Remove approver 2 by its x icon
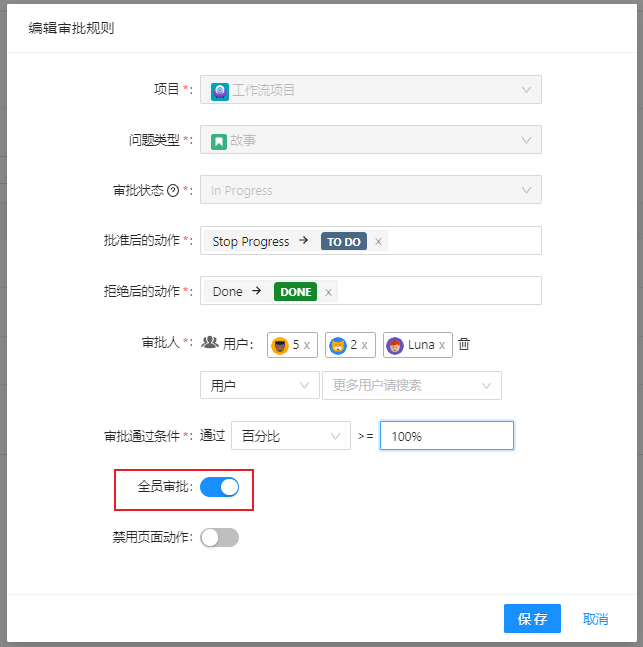 tap(364, 345)
